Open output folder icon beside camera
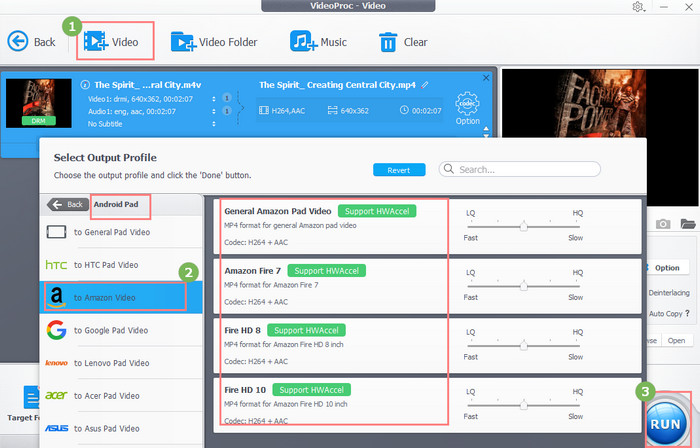 point(688,224)
